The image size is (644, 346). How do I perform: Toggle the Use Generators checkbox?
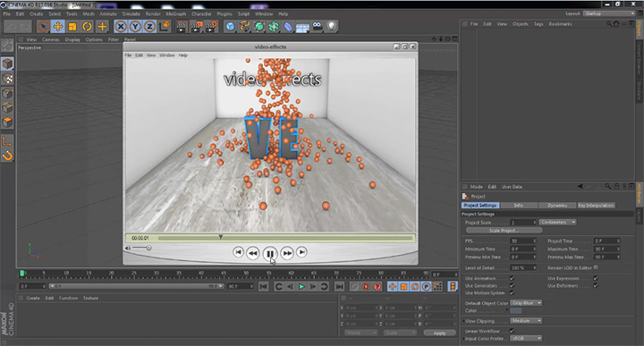click(513, 285)
